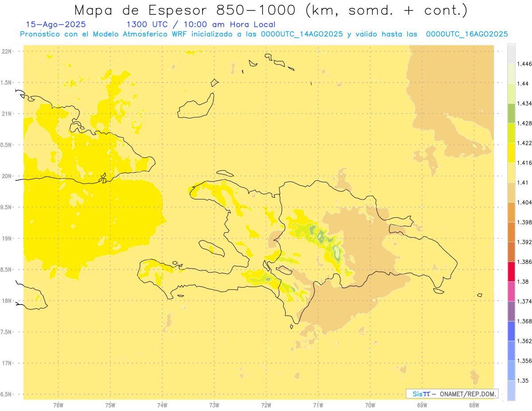This screenshot has width=532, height=411.
Task: Click the "76W" longitude label
Action: 58,405
